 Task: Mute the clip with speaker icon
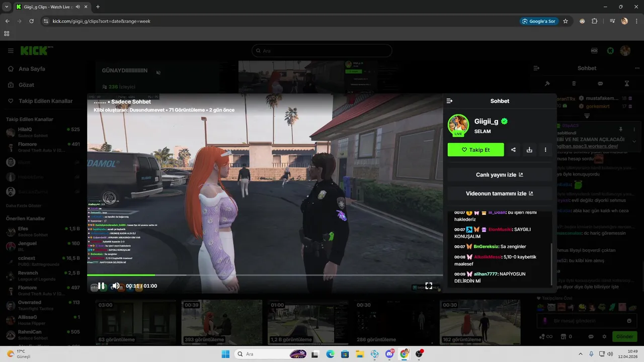(x=116, y=286)
